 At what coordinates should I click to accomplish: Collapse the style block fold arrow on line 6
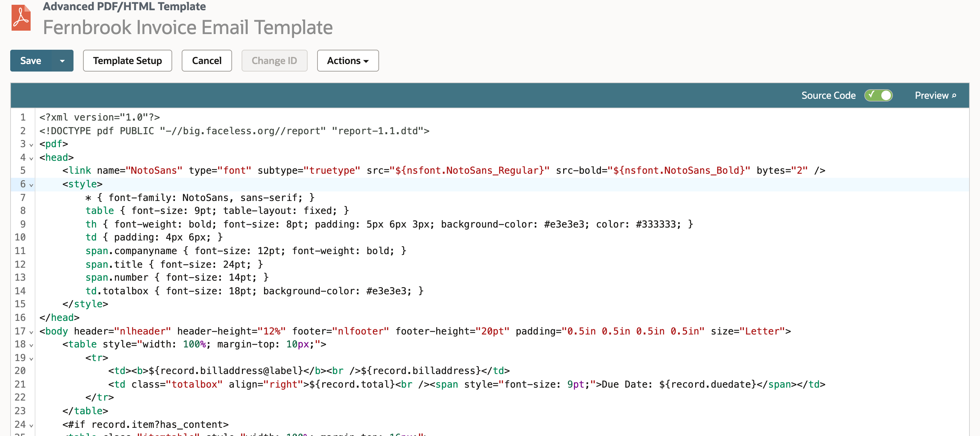tap(31, 185)
